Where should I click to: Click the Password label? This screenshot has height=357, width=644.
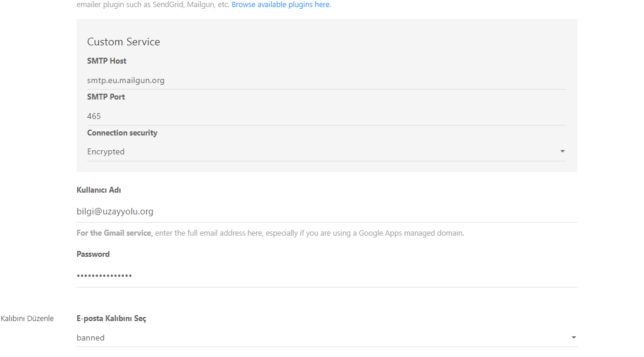coord(93,254)
